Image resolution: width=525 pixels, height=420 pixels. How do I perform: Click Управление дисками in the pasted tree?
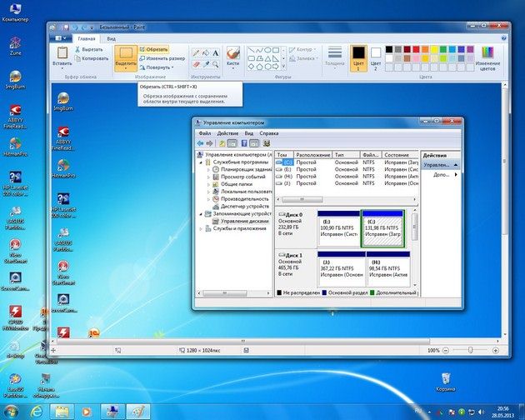click(x=244, y=221)
